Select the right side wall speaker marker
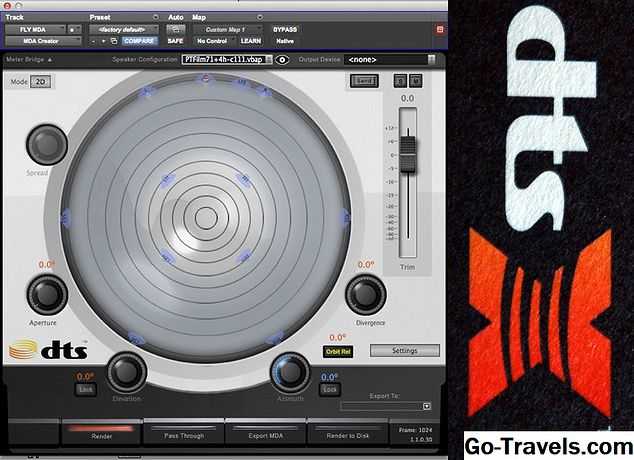The image size is (634, 460). point(346,217)
